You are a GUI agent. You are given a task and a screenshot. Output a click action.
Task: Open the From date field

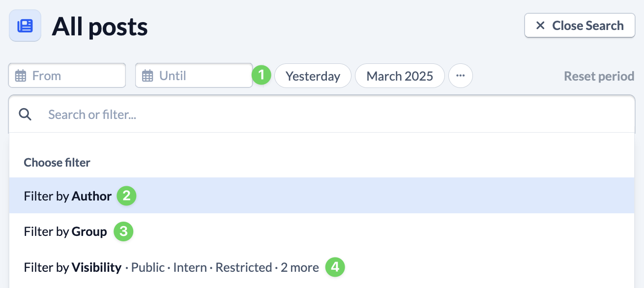click(x=67, y=76)
